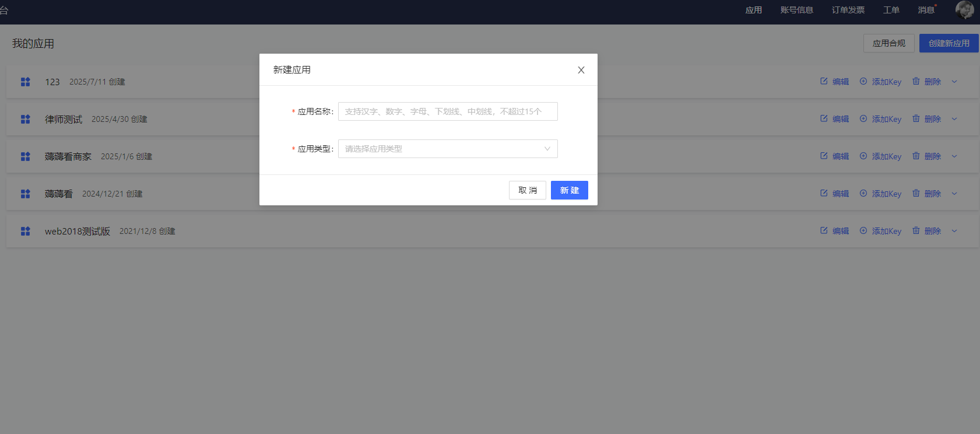Click the app grid icon for web2018测试版
The width and height of the screenshot is (980, 434).
point(25,231)
